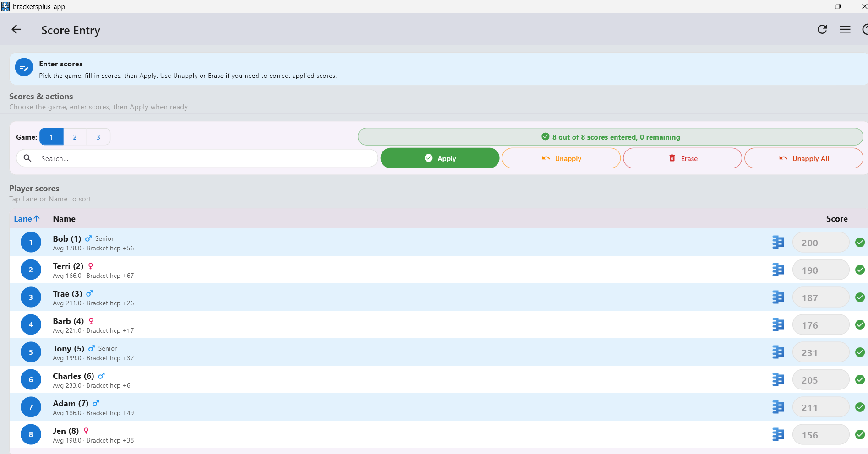The width and height of the screenshot is (868, 454).
Task: Select player name Bob (1)
Action: (x=67, y=238)
